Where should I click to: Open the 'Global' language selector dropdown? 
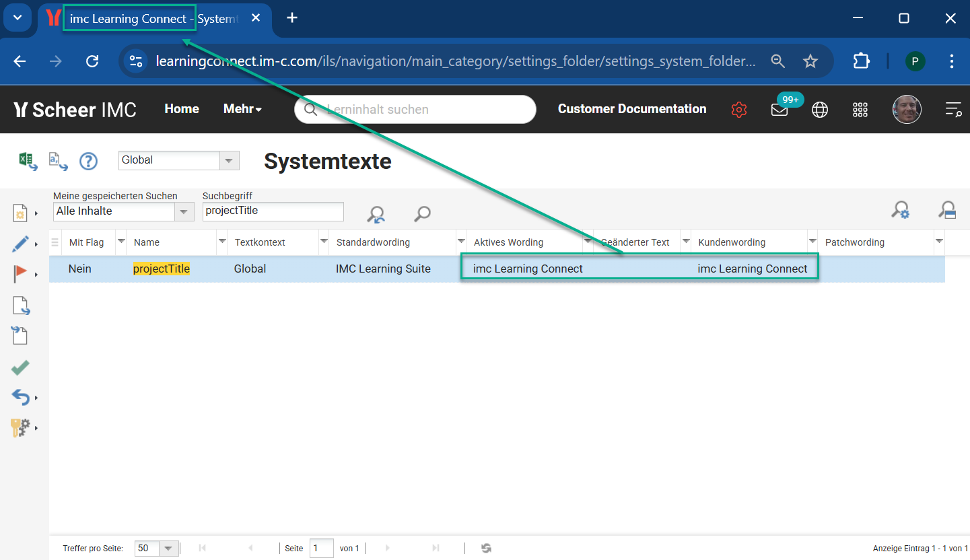tap(228, 160)
